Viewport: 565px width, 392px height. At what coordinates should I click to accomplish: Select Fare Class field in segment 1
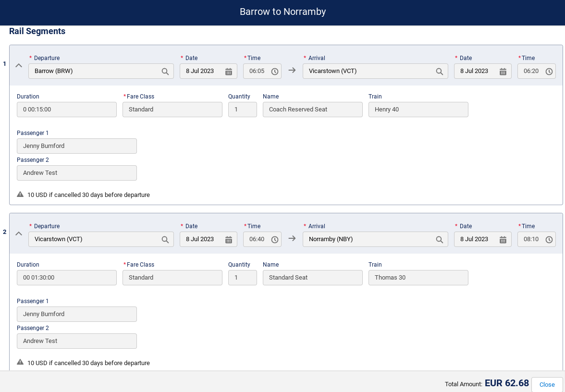click(172, 110)
